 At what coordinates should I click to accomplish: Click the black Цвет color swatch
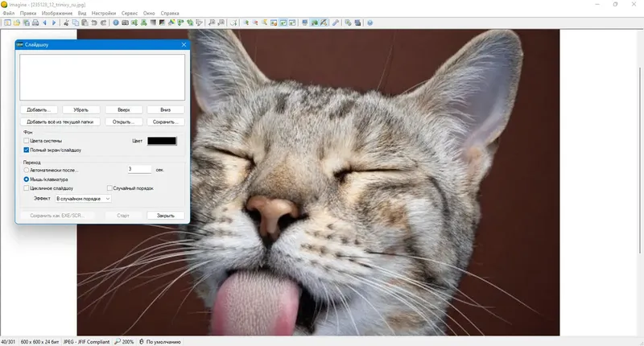tap(162, 141)
